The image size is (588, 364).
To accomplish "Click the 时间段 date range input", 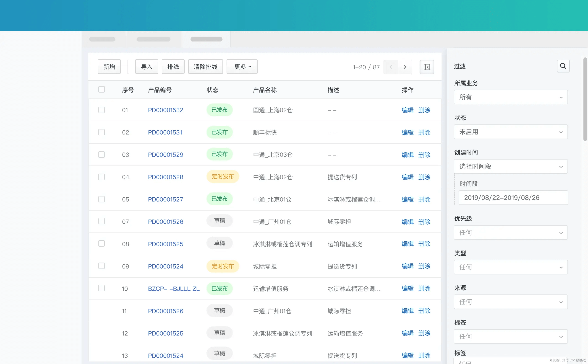I will coord(513,198).
